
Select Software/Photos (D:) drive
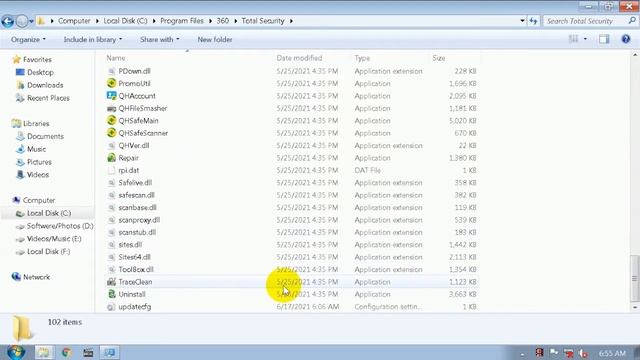coord(60,226)
